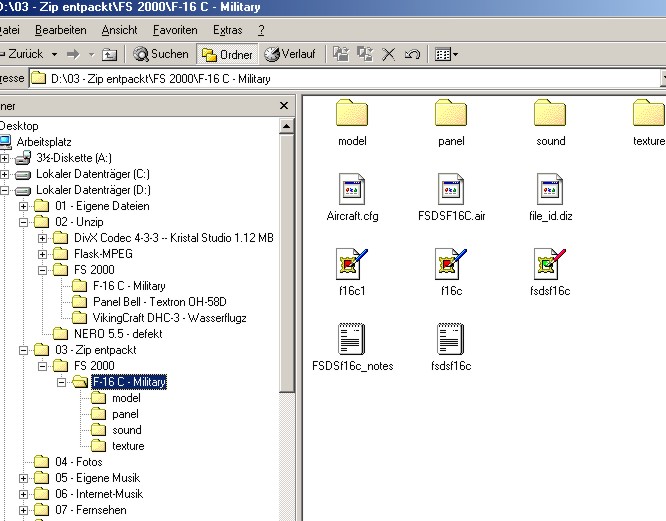Click the Zurück back button
The image size is (666, 521).
click(x=21, y=54)
